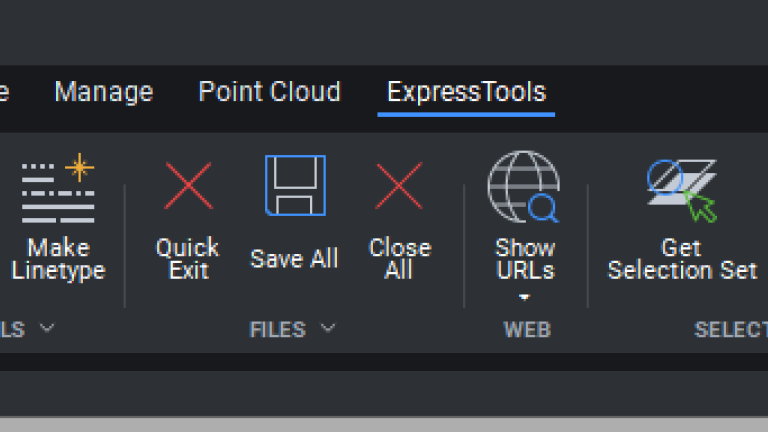This screenshot has width=768, height=432.
Task: Click the FILES panel title
Action: point(278,330)
